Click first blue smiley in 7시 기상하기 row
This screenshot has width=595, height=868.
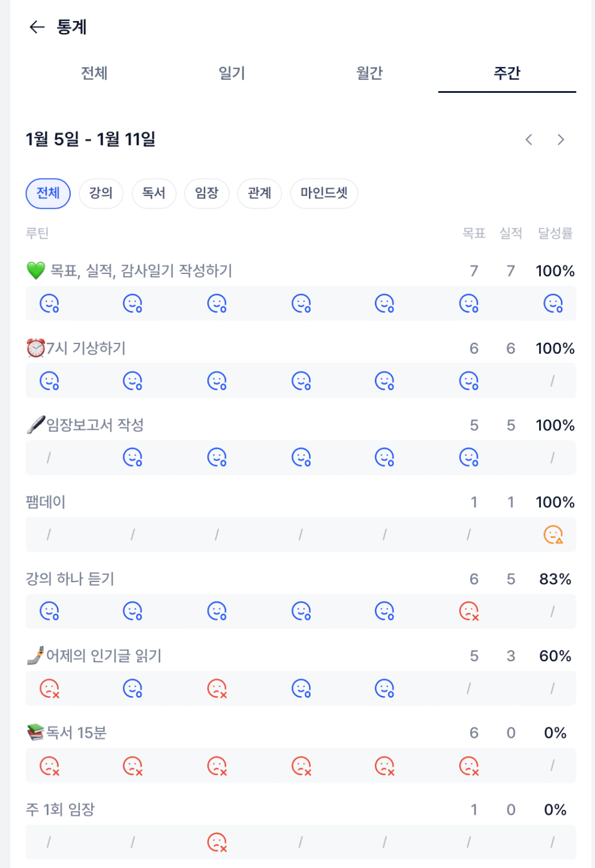coord(49,381)
